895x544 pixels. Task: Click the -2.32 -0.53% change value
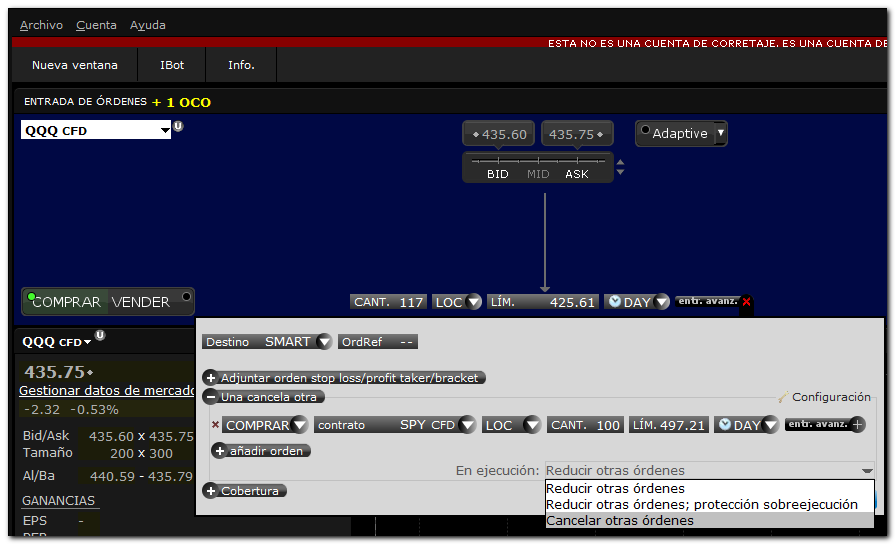(x=71, y=410)
